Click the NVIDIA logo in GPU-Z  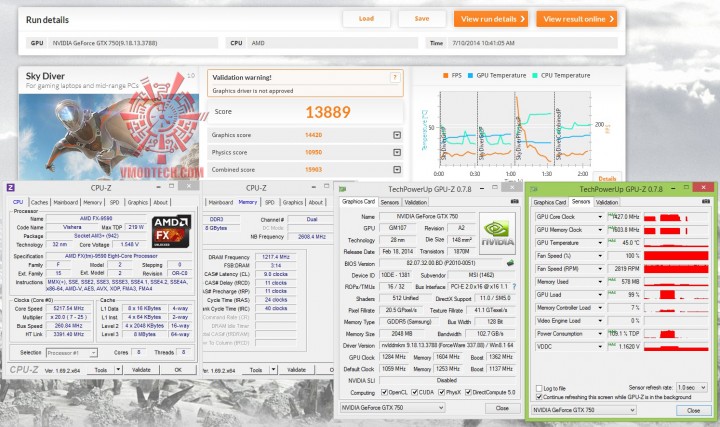click(497, 234)
